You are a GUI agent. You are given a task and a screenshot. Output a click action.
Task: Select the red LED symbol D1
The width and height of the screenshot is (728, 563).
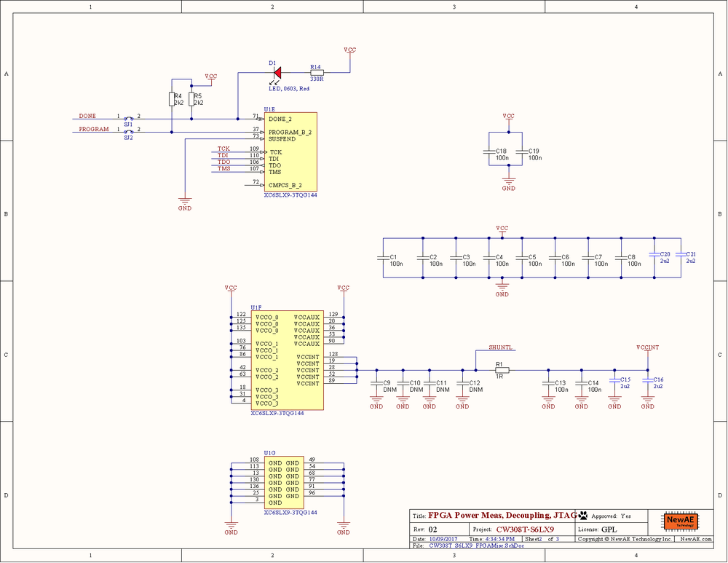277,73
